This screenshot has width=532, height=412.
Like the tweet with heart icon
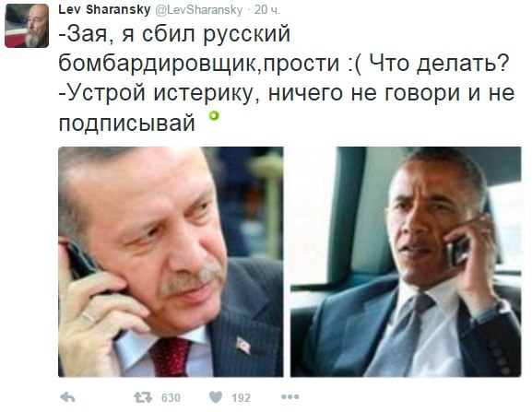(216, 397)
